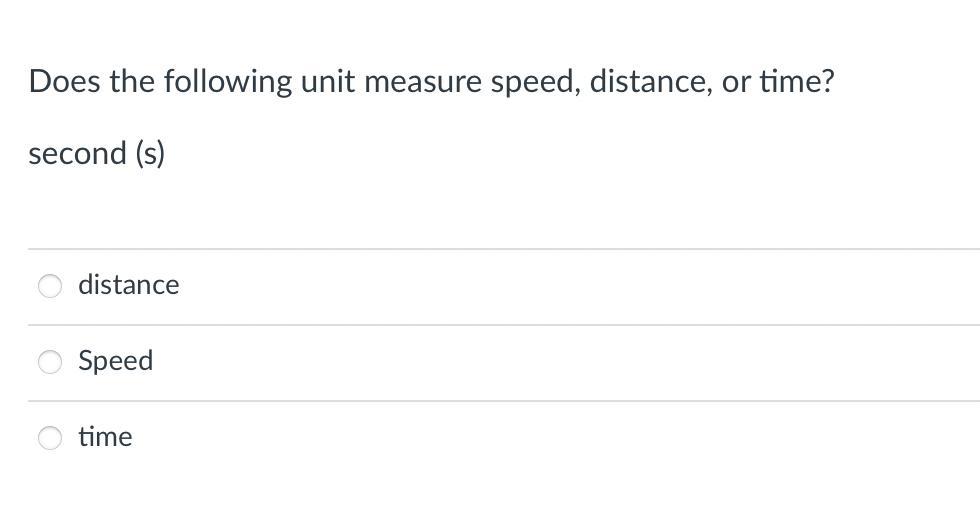Click empty space in the distance answer row
Screen dimensions: 980x506
pyautogui.click(x=600, y=286)
